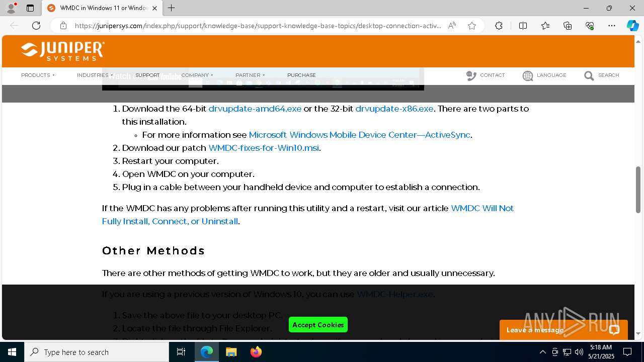This screenshot has width=644, height=362.
Task: Download drvupdate-amd64.exe link
Action: pyautogui.click(x=255, y=109)
